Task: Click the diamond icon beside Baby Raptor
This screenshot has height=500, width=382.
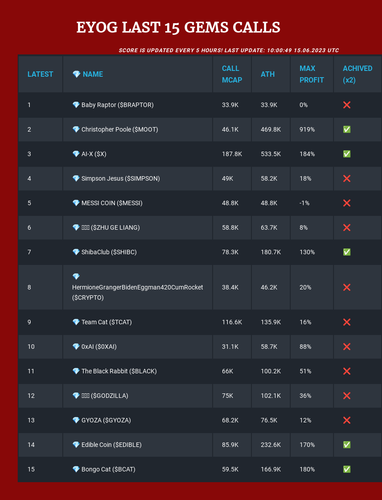Action: pyautogui.click(x=76, y=105)
